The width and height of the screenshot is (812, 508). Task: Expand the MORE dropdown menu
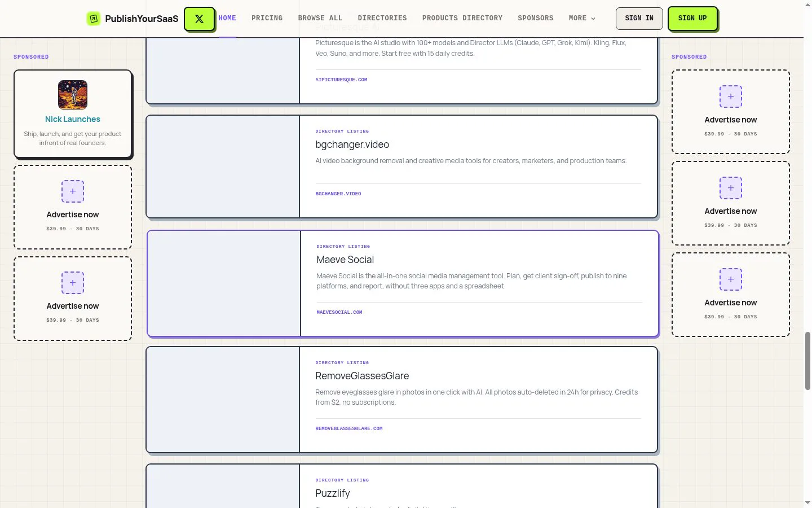tap(582, 18)
